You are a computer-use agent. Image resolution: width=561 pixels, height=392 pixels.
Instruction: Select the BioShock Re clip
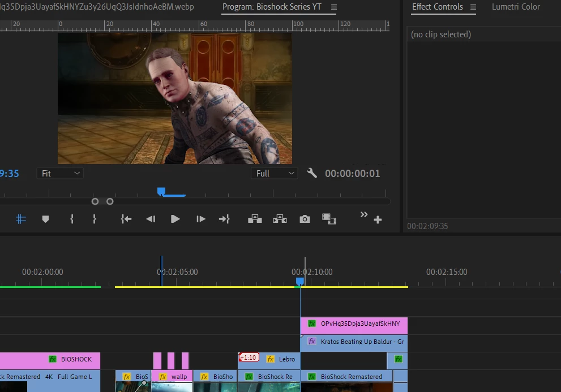[269, 381]
